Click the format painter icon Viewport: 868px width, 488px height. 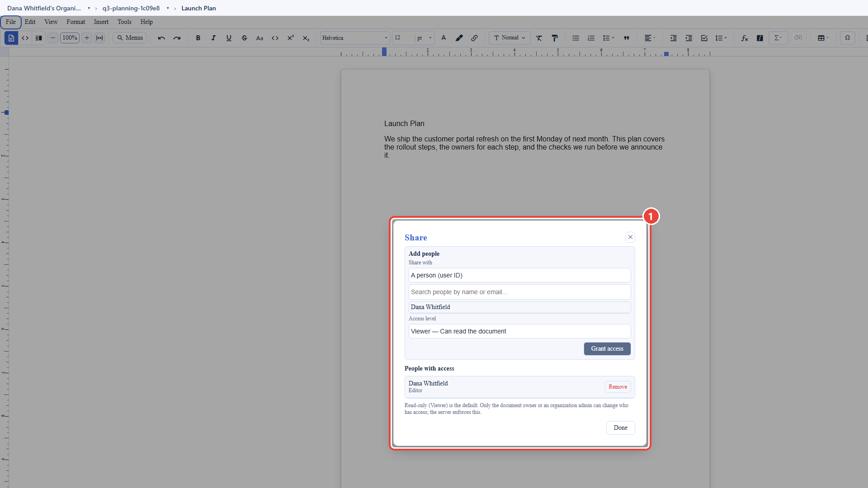pos(555,38)
